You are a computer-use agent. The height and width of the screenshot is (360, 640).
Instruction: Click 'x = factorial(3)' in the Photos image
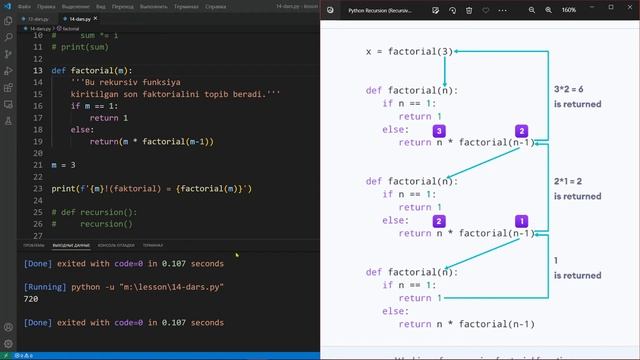409,52
